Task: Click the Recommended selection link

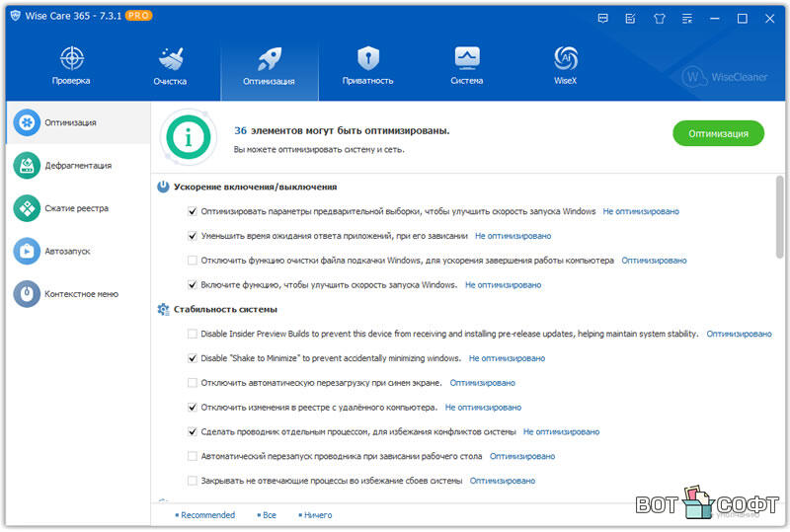Action: tap(207, 515)
